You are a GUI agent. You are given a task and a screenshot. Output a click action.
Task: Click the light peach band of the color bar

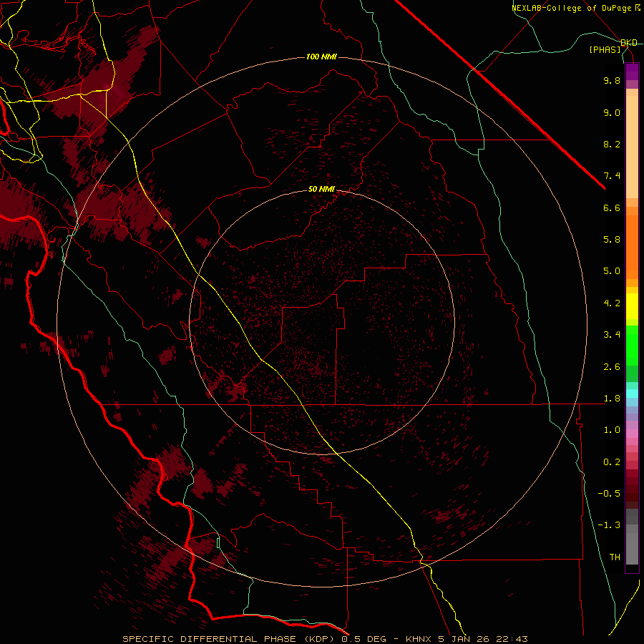[632, 147]
